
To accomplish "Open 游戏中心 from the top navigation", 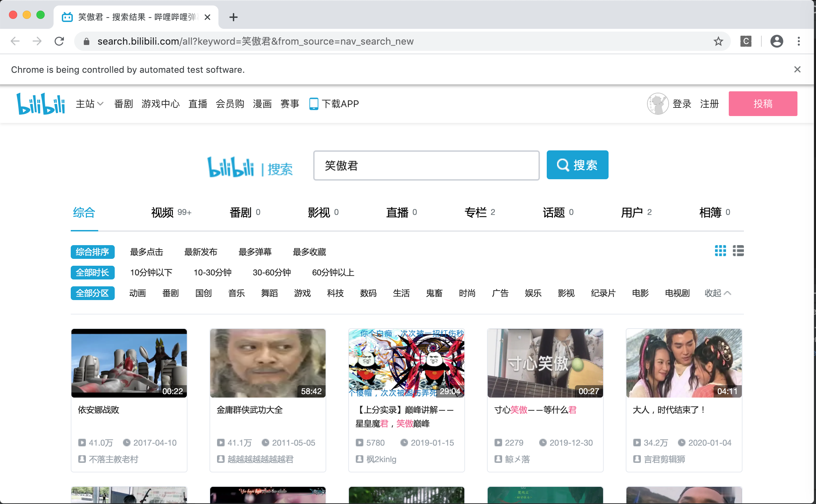I will coord(160,104).
